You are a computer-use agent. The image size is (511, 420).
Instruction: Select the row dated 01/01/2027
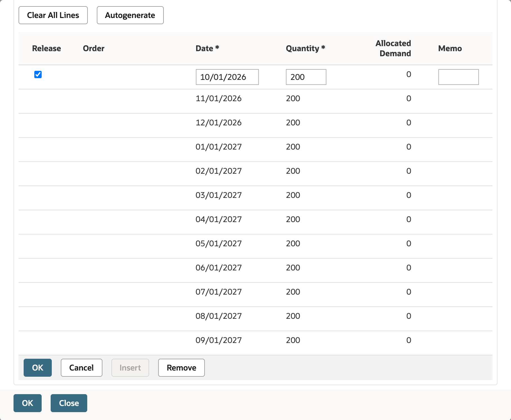pos(255,150)
